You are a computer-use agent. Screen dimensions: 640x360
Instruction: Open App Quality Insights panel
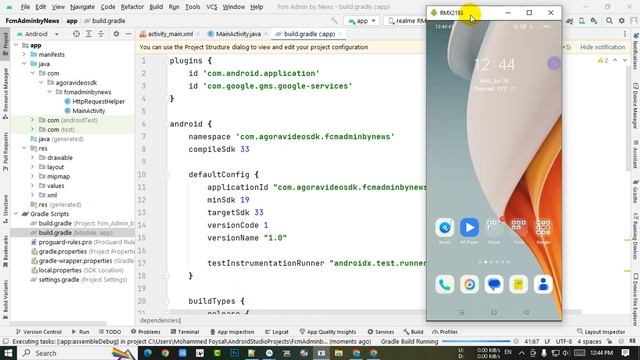pyautogui.click(x=328, y=332)
